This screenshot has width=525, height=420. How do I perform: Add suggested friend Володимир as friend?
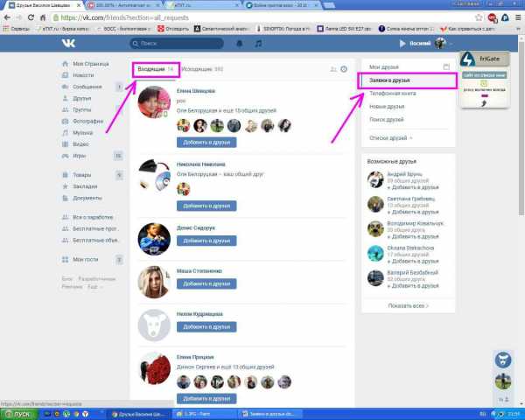coord(413,237)
